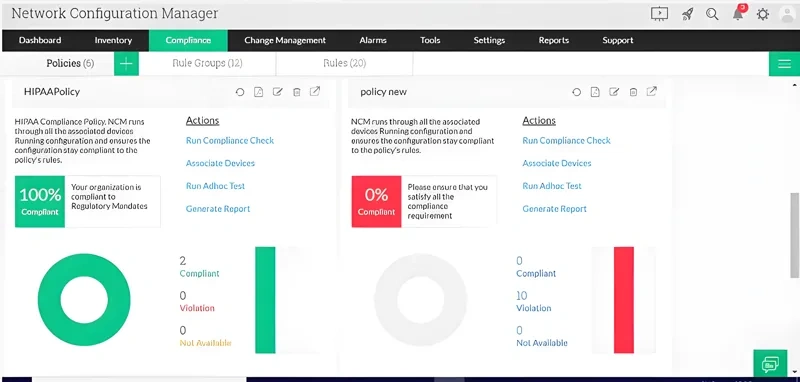Open the gear settings icon in header
Viewport: 800px width, 382px height.
[763, 14]
